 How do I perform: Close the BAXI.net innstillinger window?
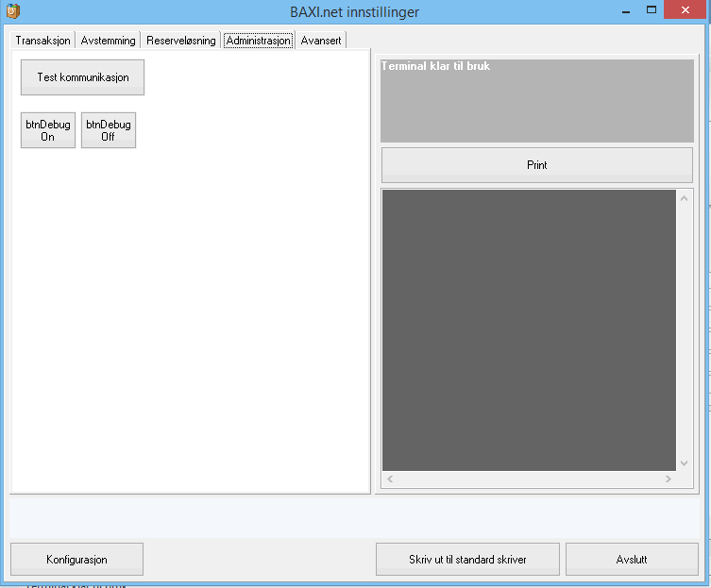coord(686,10)
